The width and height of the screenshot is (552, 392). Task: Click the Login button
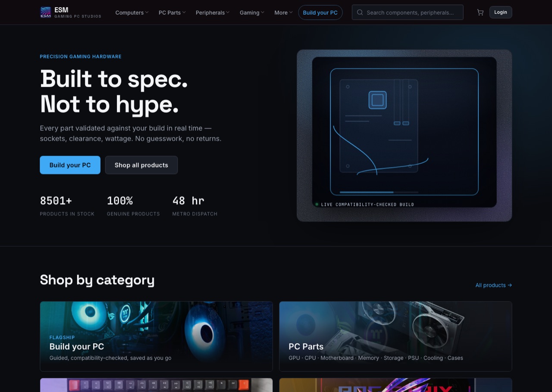pyautogui.click(x=501, y=12)
